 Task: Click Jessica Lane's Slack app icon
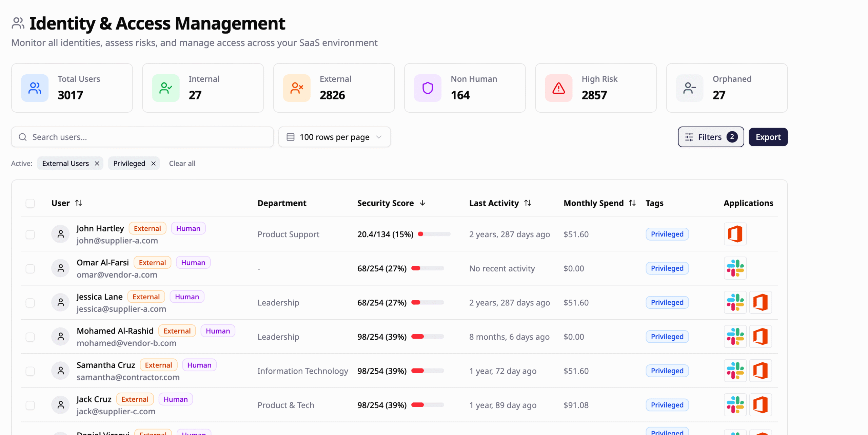click(735, 302)
